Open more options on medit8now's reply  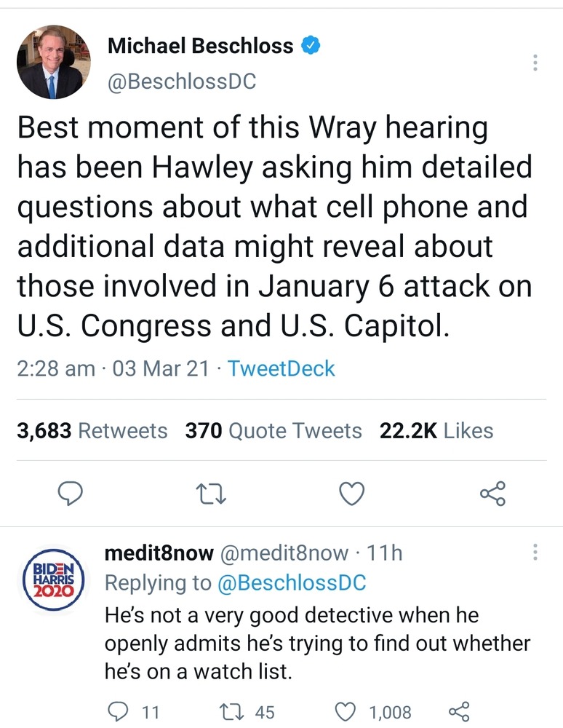pyautogui.click(x=535, y=553)
